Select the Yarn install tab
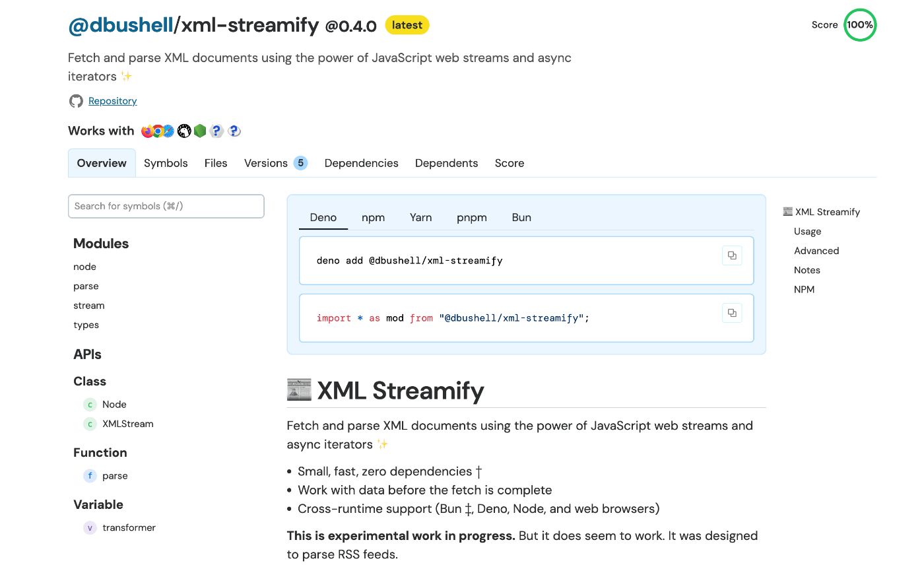The height and width of the screenshot is (569, 924). [421, 217]
